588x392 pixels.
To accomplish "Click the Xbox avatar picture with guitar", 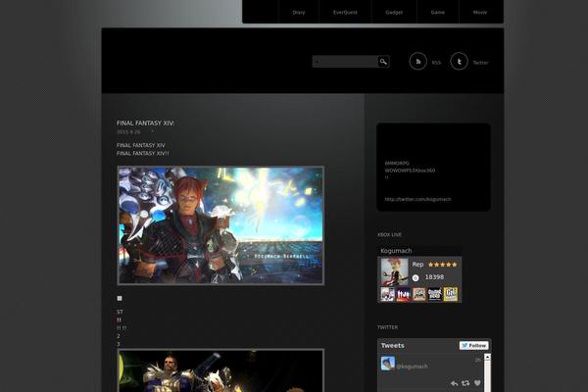I will point(395,272).
